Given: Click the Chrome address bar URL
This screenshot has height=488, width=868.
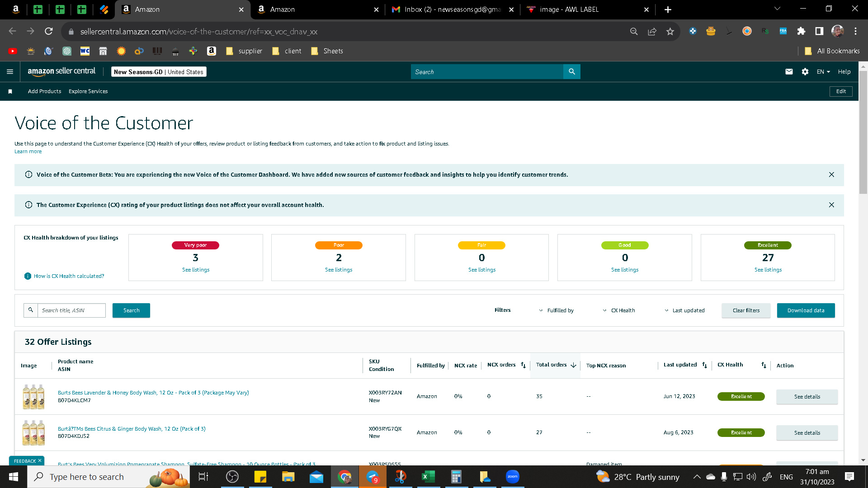Looking at the screenshot, I should (x=199, y=32).
